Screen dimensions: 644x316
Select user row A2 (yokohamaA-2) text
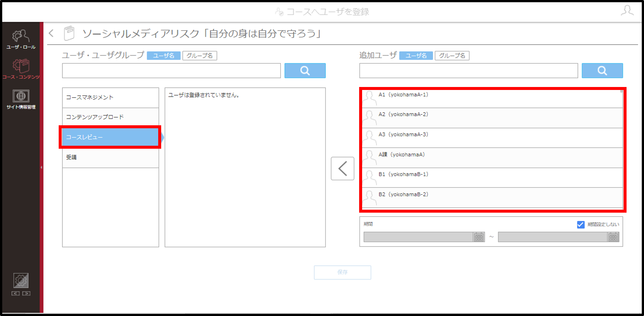[x=403, y=115]
